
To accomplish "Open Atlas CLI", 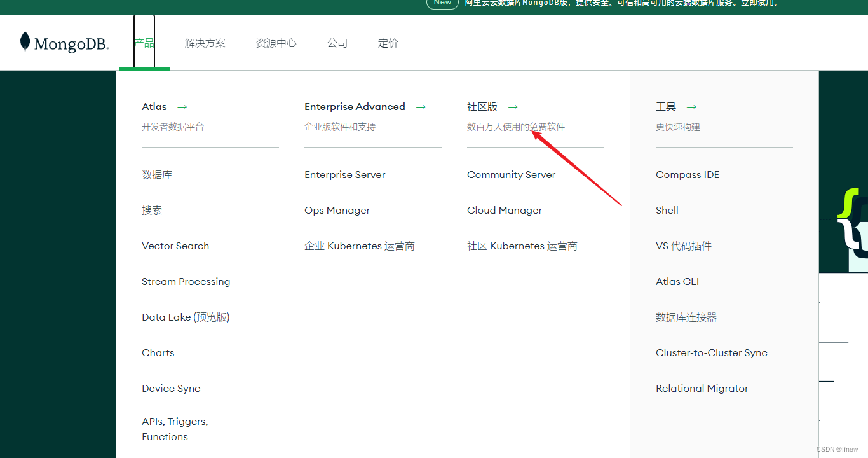I will pos(677,282).
